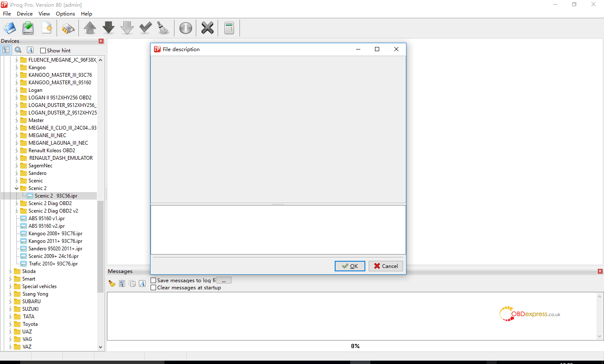604x364 pixels.
Task: Click the round info toolbar icon
Action: click(x=186, y=28)
